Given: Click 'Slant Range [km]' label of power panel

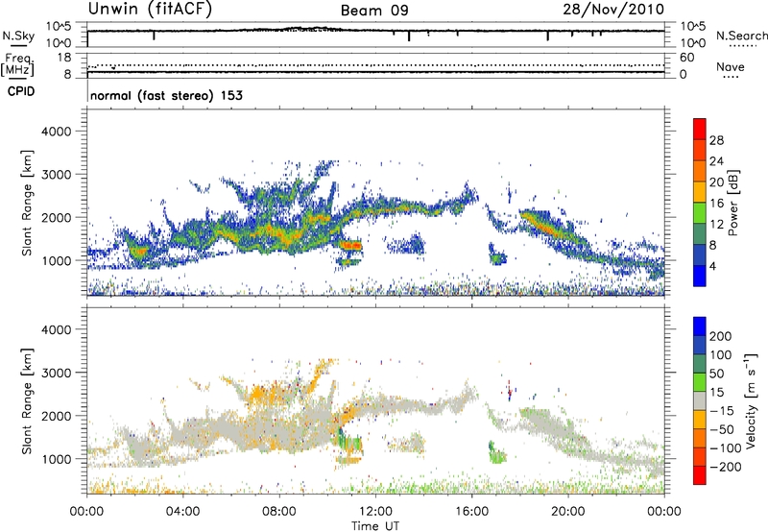Looking at the screenshot, I should point(27,203).
